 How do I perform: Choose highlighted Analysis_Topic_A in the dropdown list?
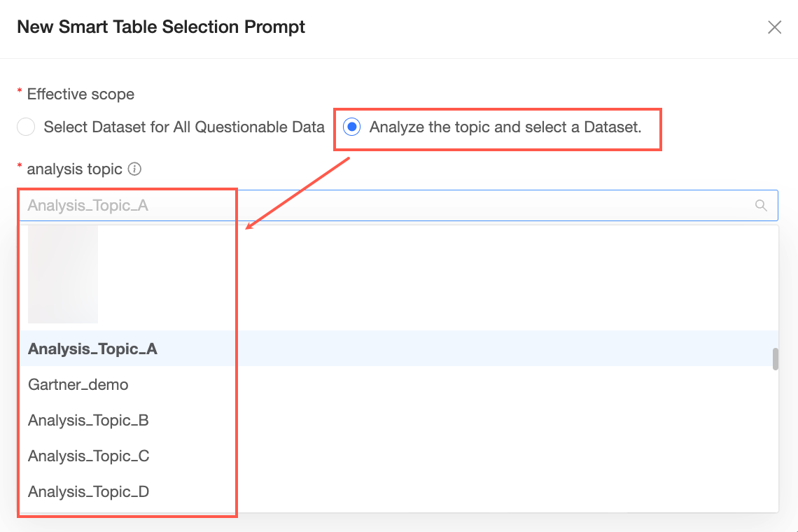click(x=398, y=349)
